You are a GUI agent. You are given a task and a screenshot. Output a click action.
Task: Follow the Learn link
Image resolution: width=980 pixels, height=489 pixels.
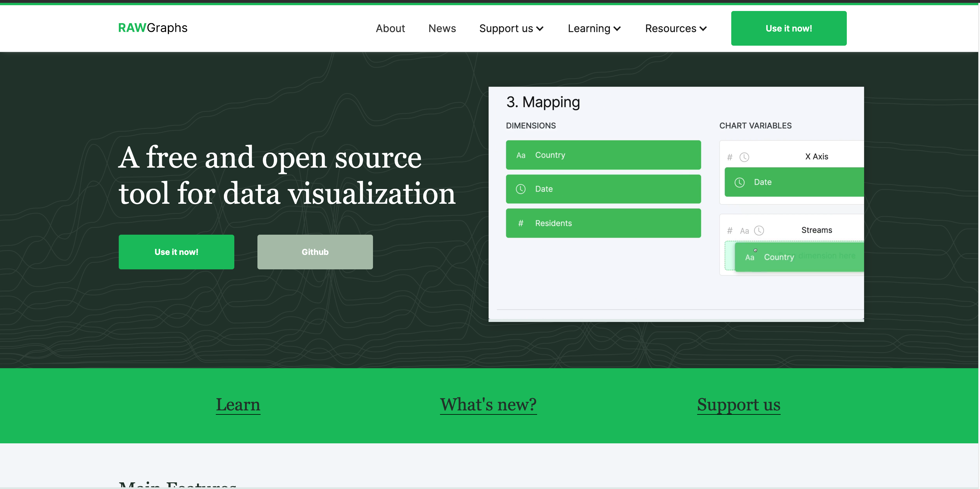(238, 405)
